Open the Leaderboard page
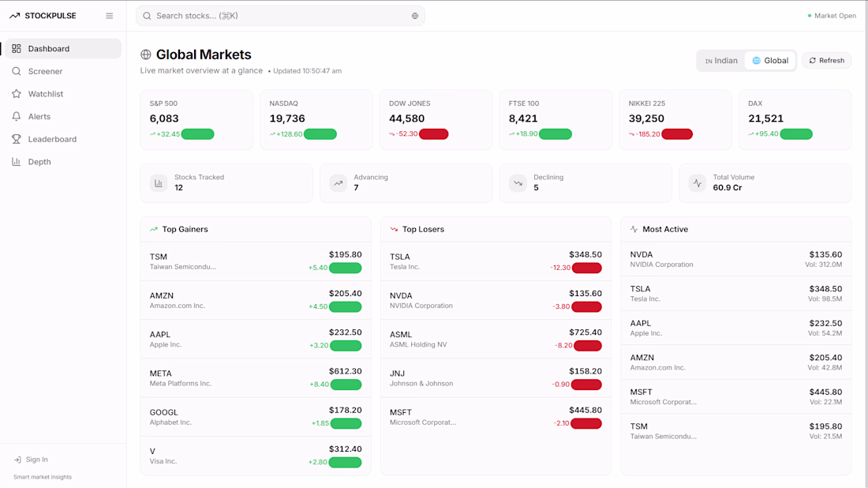Image resolution: width=868 pixels, height=488 pixels. coord(62,139)
